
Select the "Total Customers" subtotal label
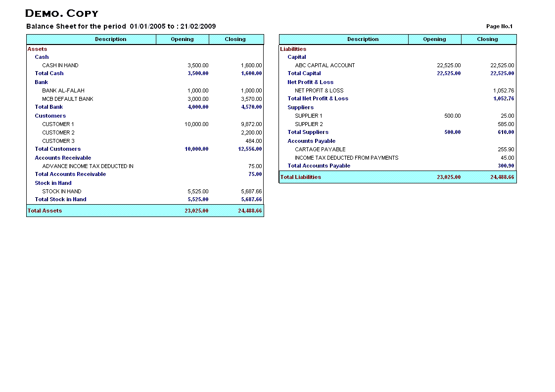click(58, 149)
